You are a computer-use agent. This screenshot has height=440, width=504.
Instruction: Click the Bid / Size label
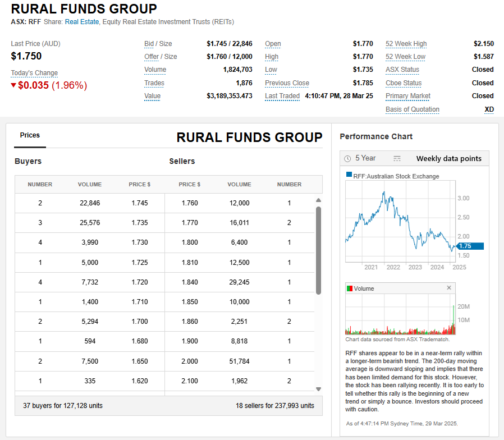coord(158,44)
